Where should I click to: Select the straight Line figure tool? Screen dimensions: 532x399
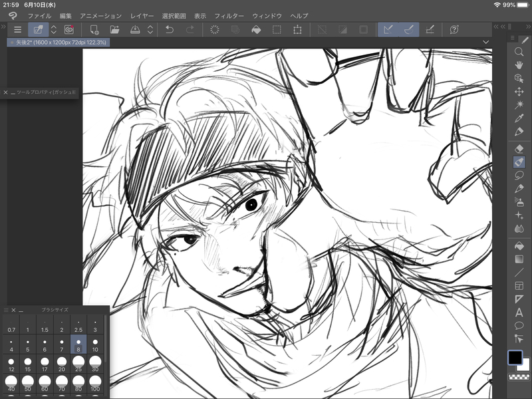coord(519,273)
